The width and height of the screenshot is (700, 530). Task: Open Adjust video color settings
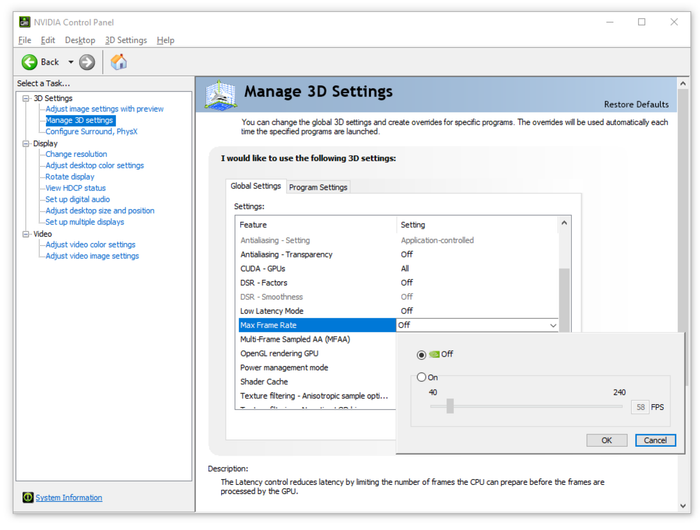coord(90,245)
